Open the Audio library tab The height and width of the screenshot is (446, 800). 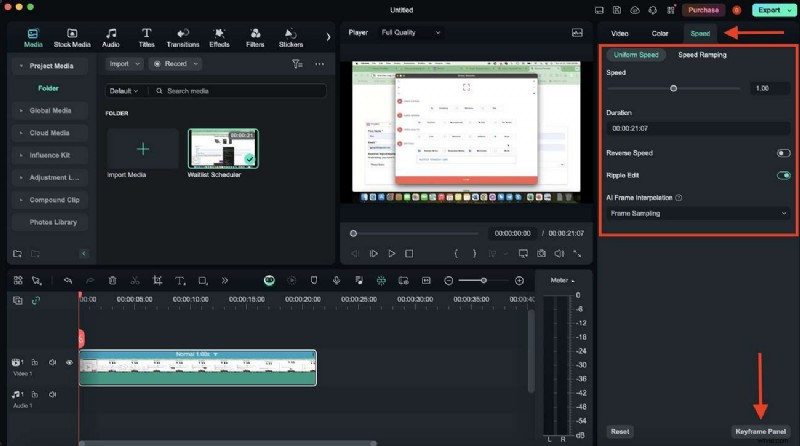(111, 38)
